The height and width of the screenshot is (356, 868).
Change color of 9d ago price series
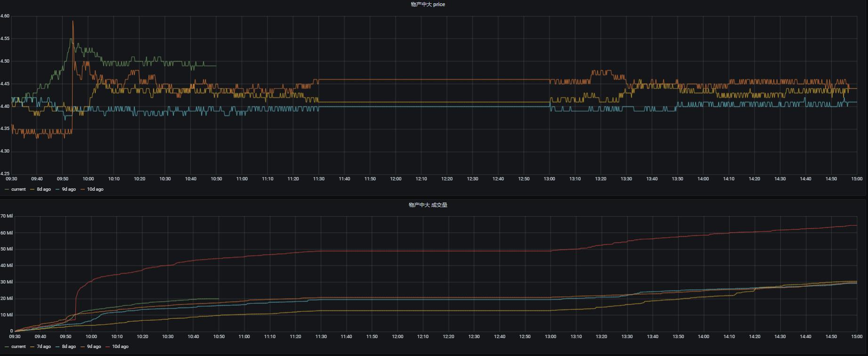point(57,189)
